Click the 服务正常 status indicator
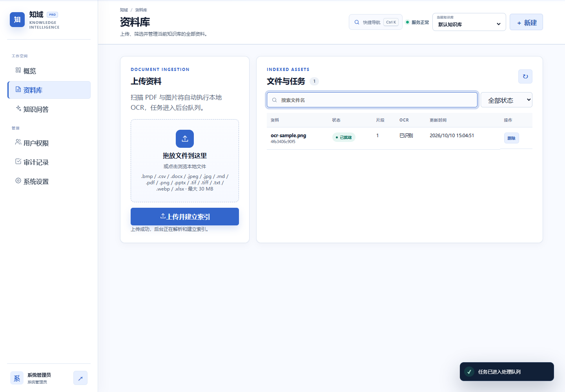 pos(417,22)
